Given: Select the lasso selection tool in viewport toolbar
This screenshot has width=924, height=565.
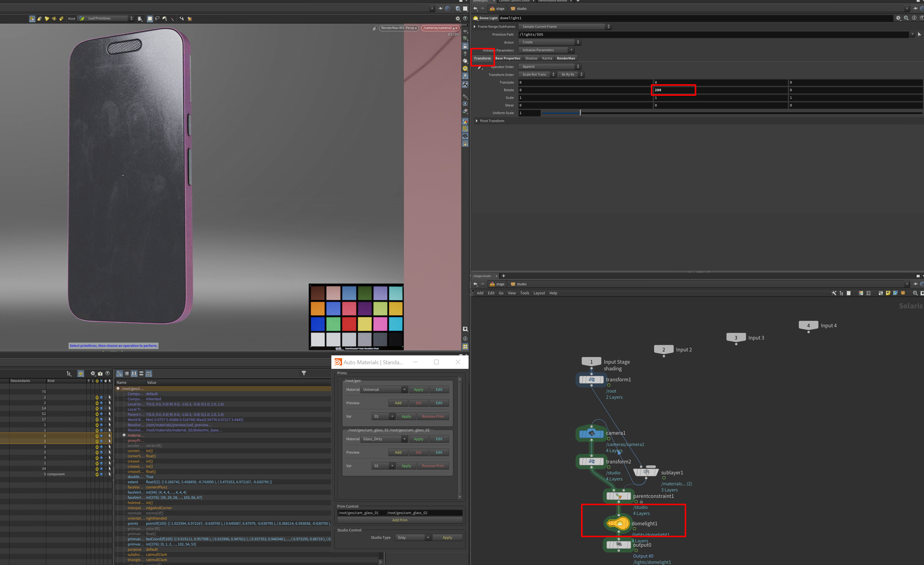Looking at the screenshot, I should point(157,18).
